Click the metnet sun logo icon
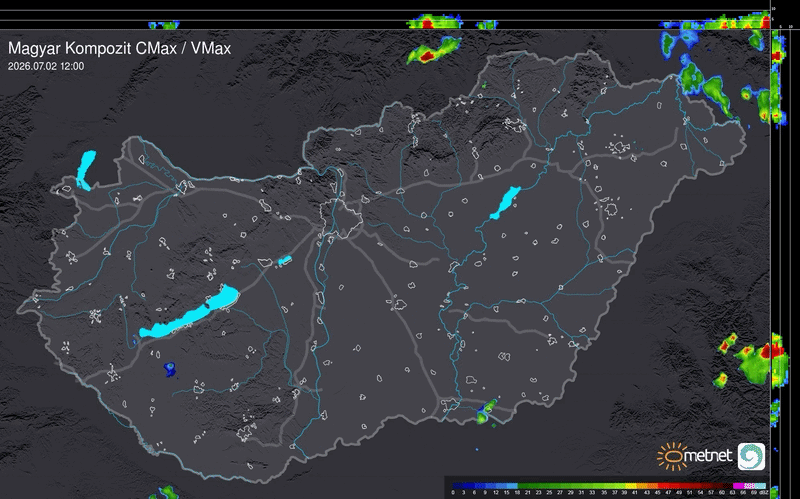 (x=672, y=456)
